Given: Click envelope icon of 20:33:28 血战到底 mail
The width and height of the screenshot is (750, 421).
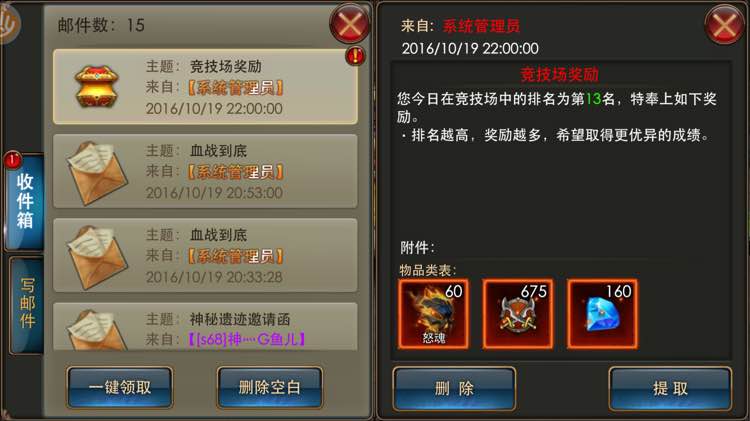Looking at the screenshot, I should tap(97, 257).
